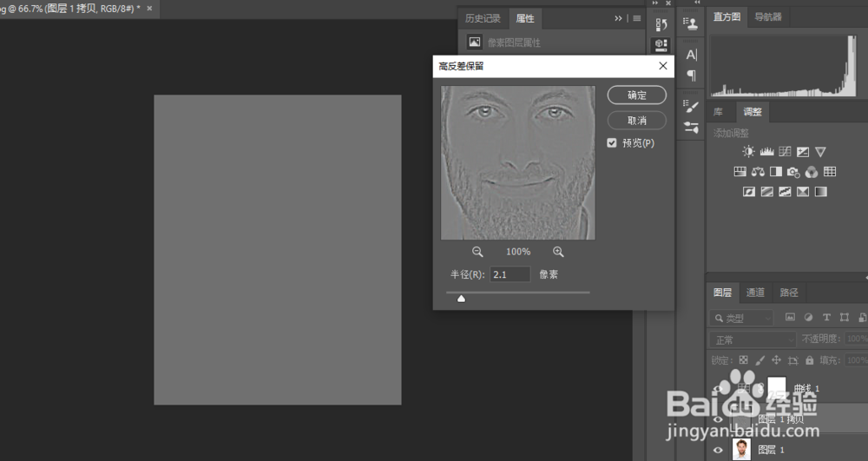Toggle pixel layer filter in Layers panel
Screen dimensions: 868x461
click(790, 317)
